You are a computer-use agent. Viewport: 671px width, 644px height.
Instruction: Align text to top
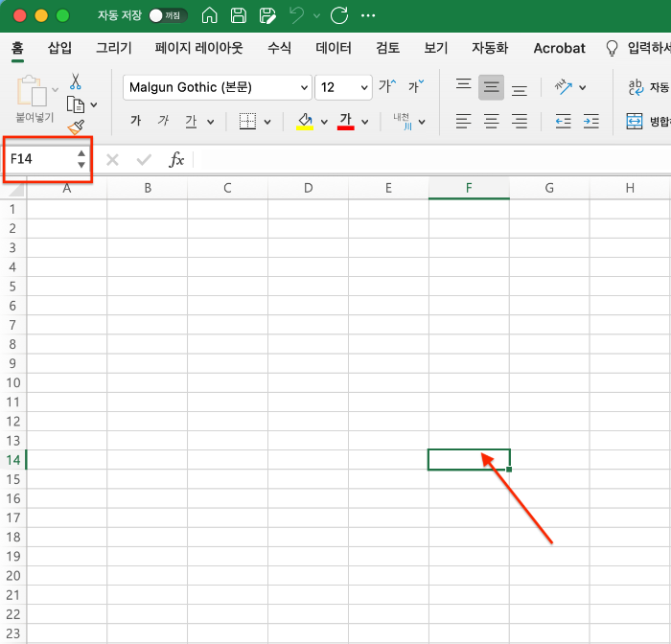pyautogui.click(x=463, y=86)
